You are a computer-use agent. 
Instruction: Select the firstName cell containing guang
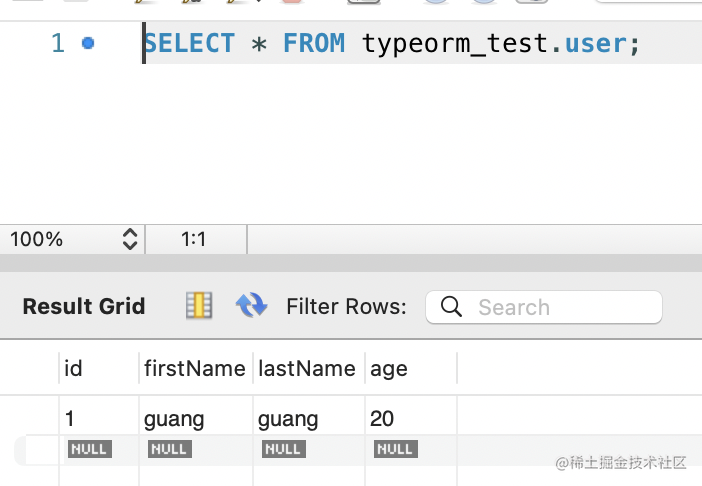point(174,418)
